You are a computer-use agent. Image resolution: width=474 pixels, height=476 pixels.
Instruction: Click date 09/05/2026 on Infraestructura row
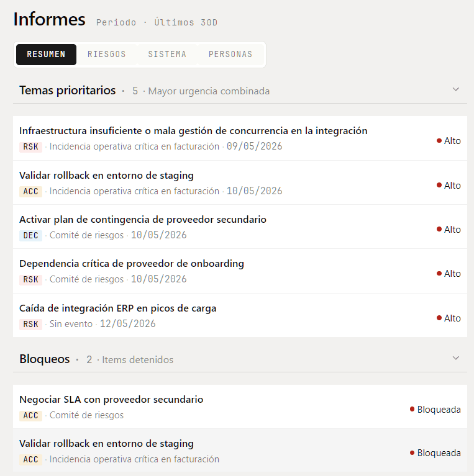(x=254, y=146)
